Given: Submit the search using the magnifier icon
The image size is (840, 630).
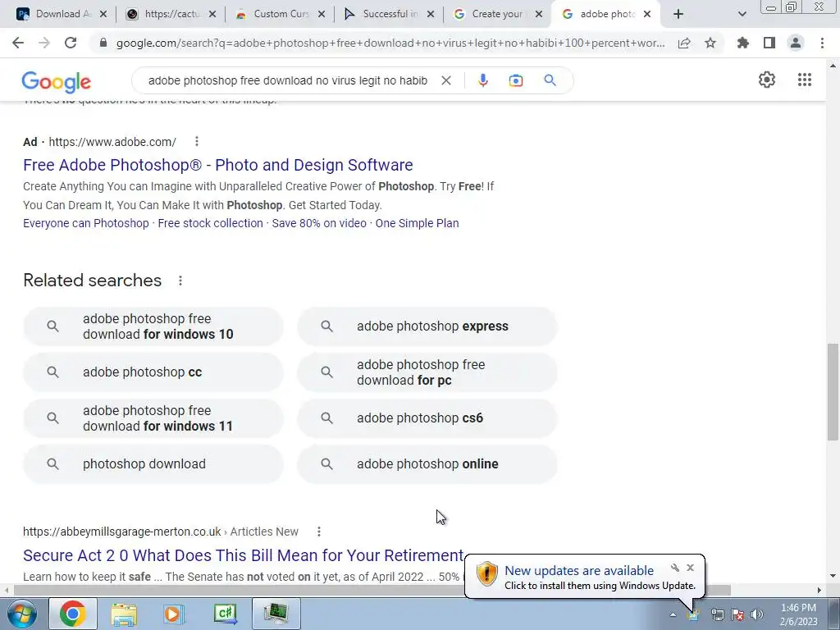Looking at the screenshot, I should coord(550,80).
